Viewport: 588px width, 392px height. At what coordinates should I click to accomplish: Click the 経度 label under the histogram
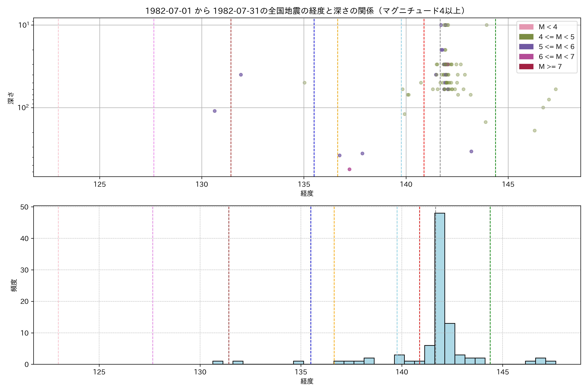[x=307, y=382]
